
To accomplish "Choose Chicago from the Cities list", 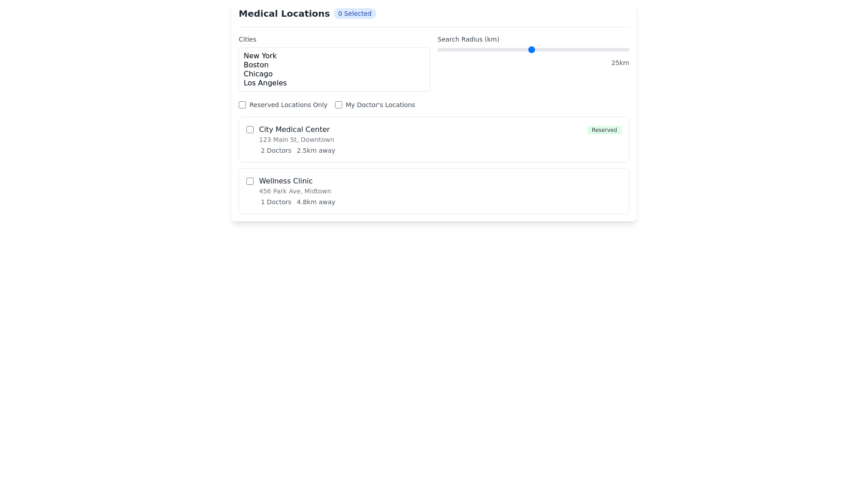I will (x=258, y=74).
